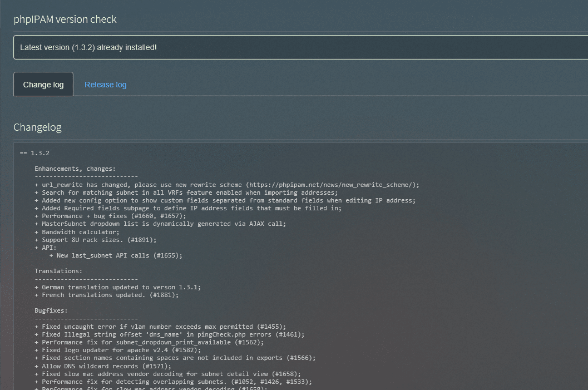This screenshot has height=390, width=588.
Task: Click 'Fixed logo updater for apache v2.4' line
Action: (x=118, y=350)
